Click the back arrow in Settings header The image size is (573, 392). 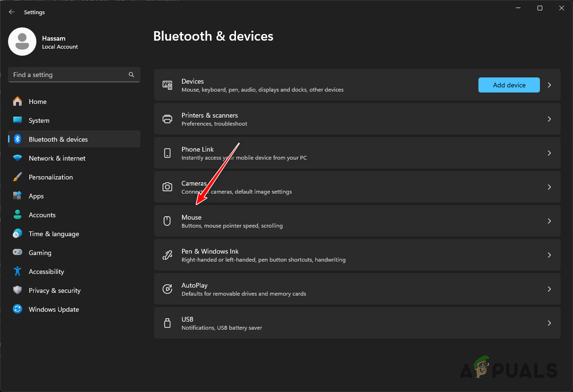(12, 12)
